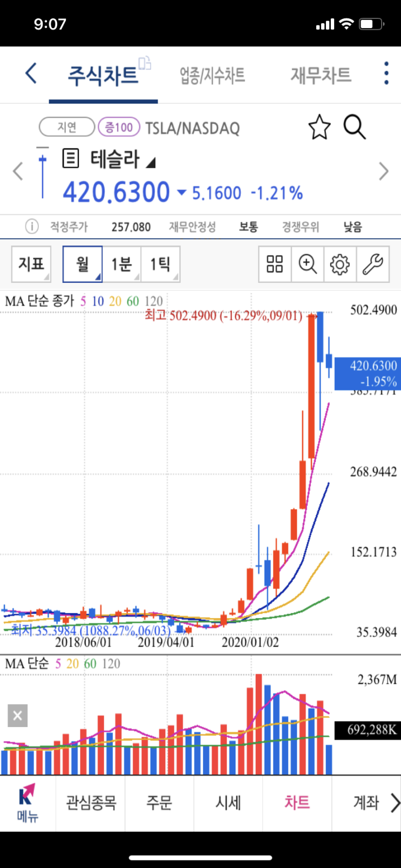
Task: Open the 월 period dropdown
Action: pos(83,264)
